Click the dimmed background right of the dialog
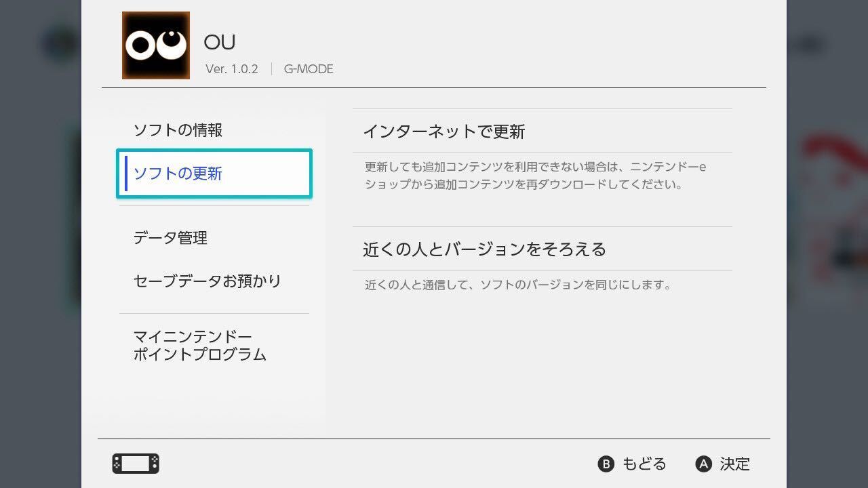 pos(827,244)
